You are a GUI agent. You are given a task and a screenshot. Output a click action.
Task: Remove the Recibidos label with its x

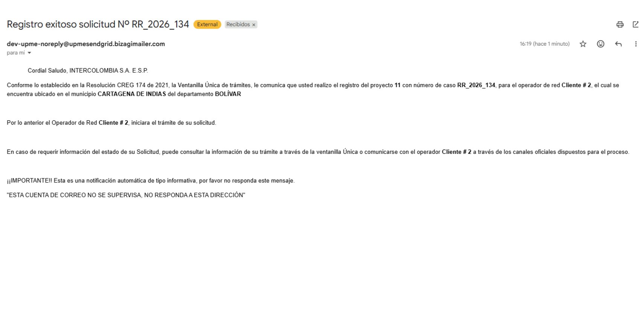(254, 25)
